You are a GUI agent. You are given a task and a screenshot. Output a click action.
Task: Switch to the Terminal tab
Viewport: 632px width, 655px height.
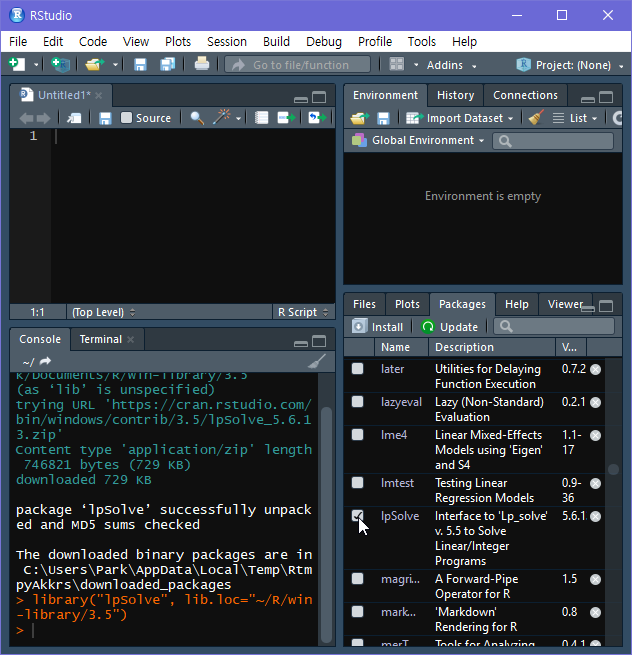pyautogui.click(x=101, y=339)
